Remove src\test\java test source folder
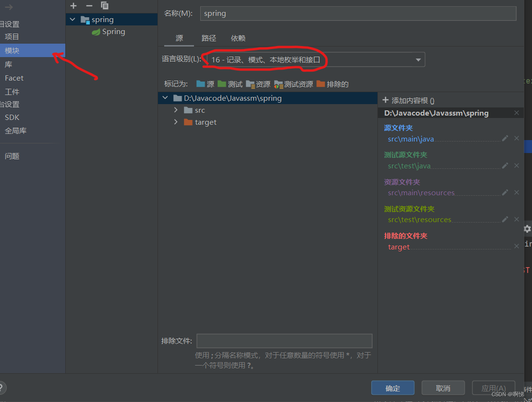The height and width of the screenshot is (402, 532). [516, 166]
